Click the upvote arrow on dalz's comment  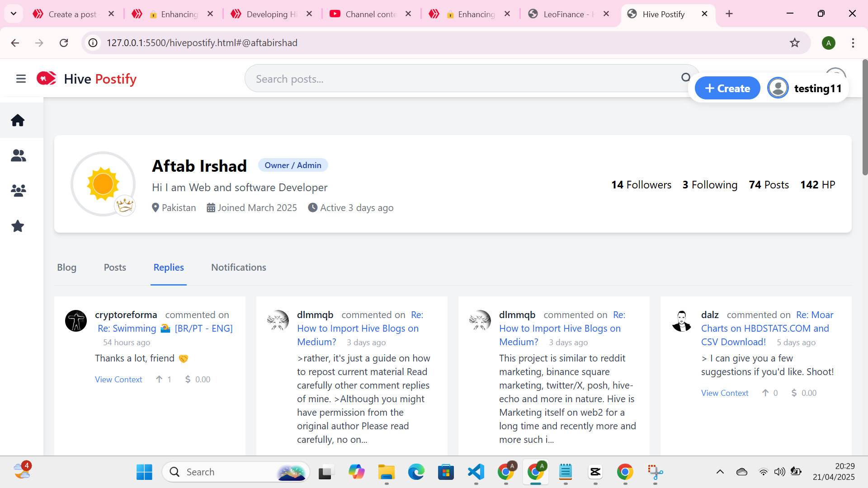point(765,393)
